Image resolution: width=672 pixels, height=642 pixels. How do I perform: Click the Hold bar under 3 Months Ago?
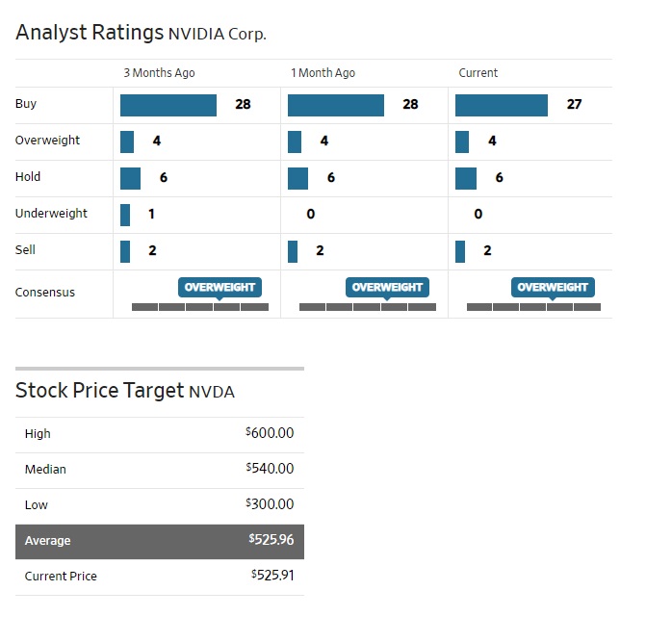click(130, 178)
